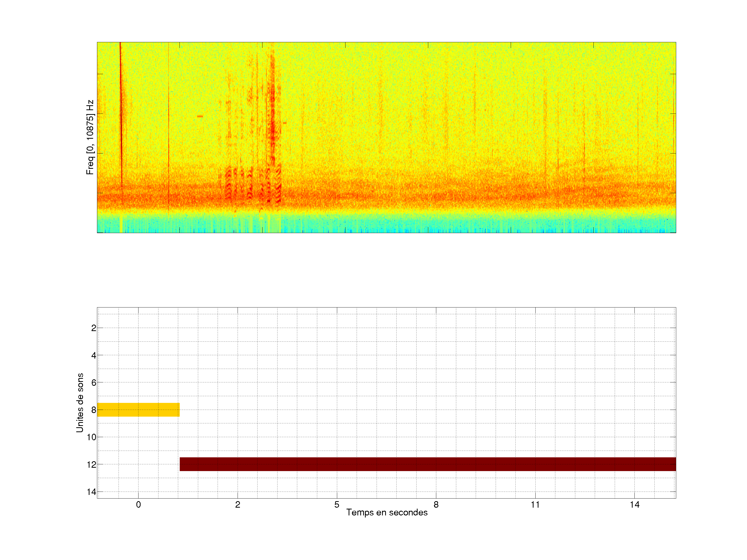Screen dimensions: 747x560
Task: Click y-axis tick label 2
Action: pos(94,328)
